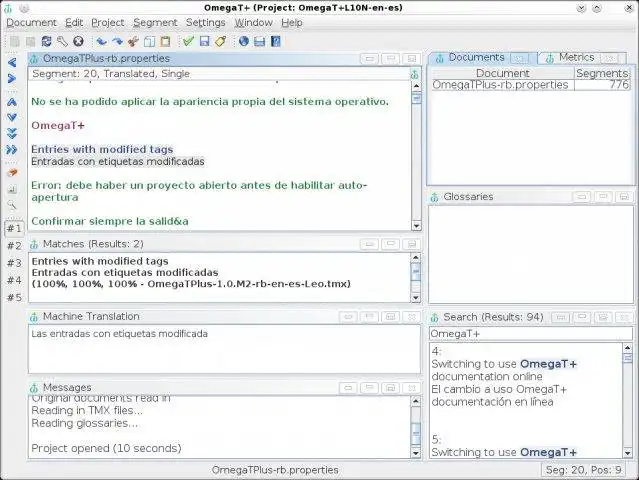Open the Help menu
The image size is (639, 480).
(292, 23)
